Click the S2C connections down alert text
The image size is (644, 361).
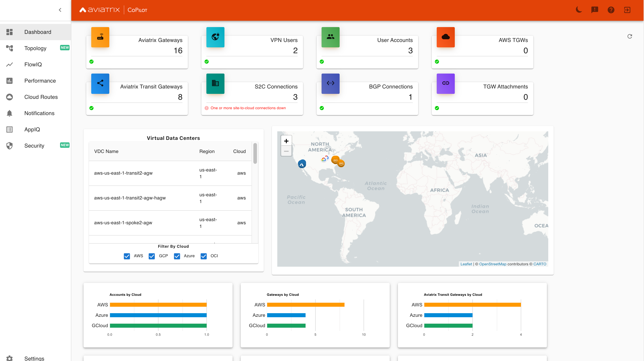point(248,108)
